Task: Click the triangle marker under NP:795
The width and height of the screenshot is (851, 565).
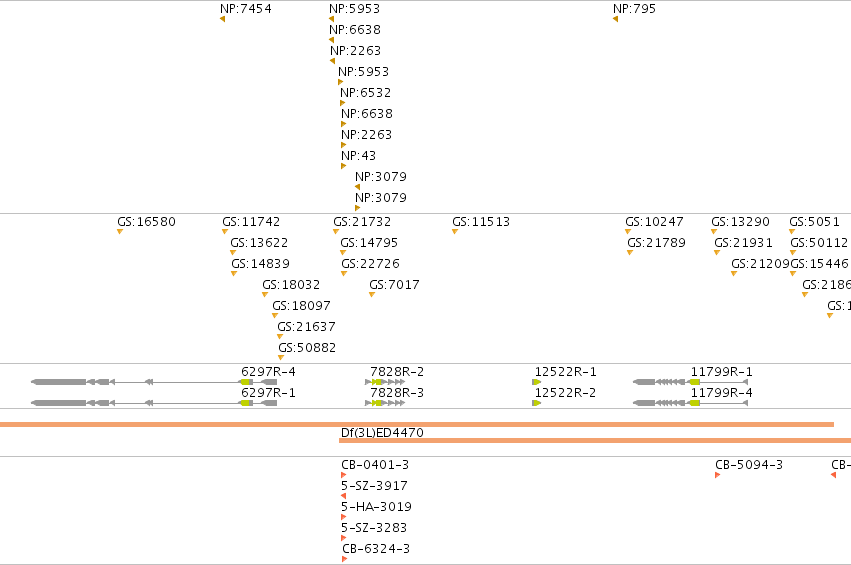Action: 615,19
